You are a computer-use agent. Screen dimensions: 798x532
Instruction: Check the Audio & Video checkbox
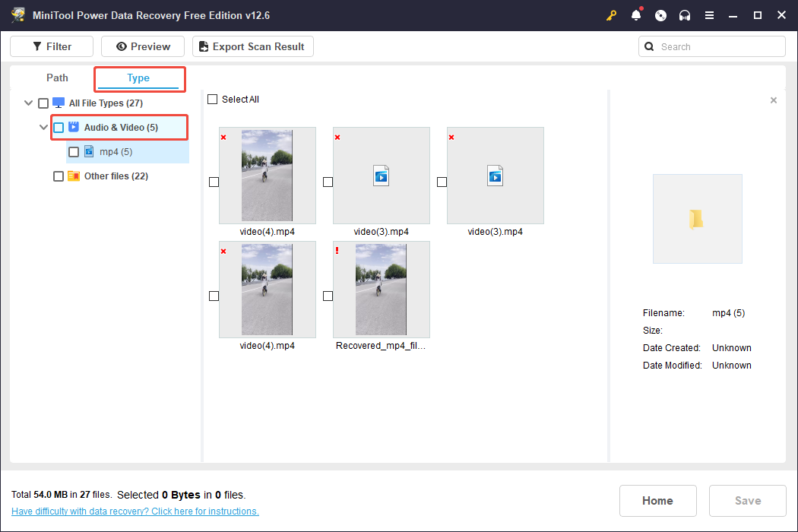pyautogui.click(x=59, y=127)
